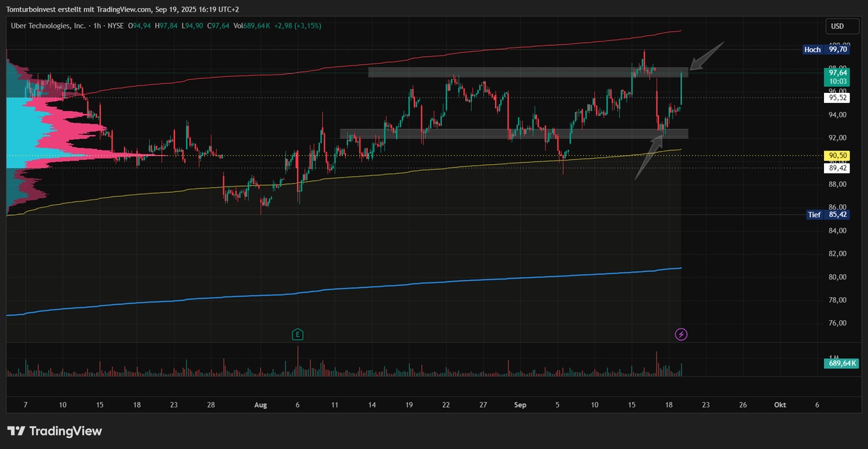Click the 'Okt' label on time axis

coord(780,405)
